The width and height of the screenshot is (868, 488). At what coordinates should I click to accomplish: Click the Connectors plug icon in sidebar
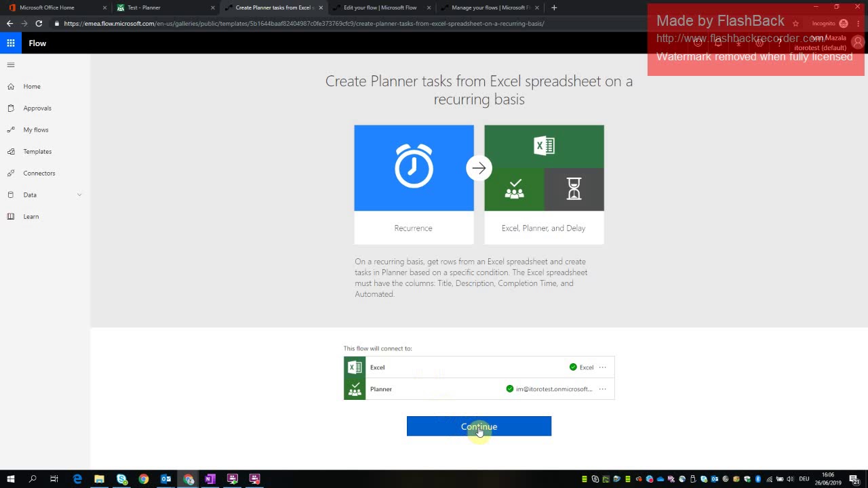click(11, 174)
